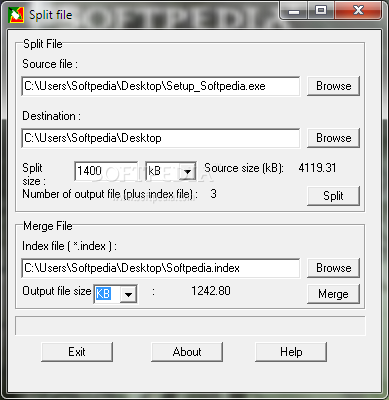The width and height of the screenshot is (389, 400).
Task: Click the source size value 4119.31
Action: [317, 168]
